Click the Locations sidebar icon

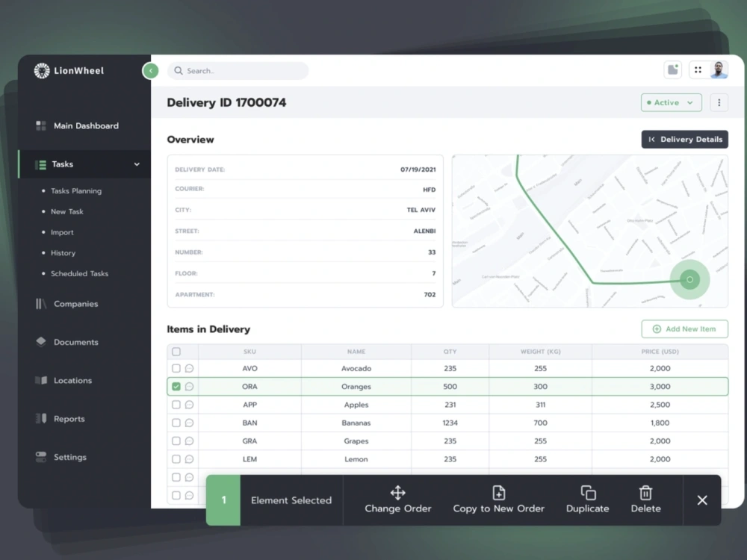pyautogui.click(x=41, y=381)
